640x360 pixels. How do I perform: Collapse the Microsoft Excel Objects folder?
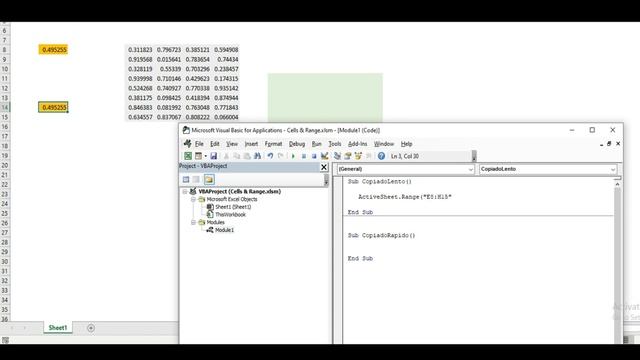point(193,199)
